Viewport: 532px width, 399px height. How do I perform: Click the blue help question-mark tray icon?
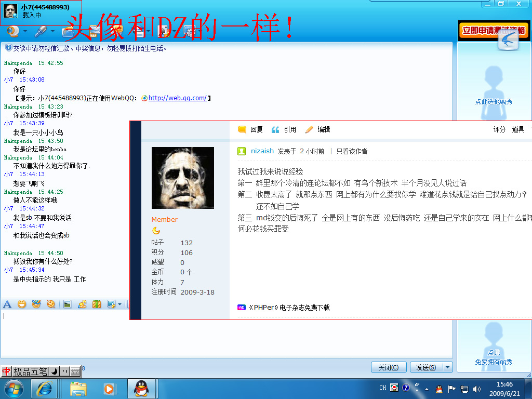tap(405, 388)
